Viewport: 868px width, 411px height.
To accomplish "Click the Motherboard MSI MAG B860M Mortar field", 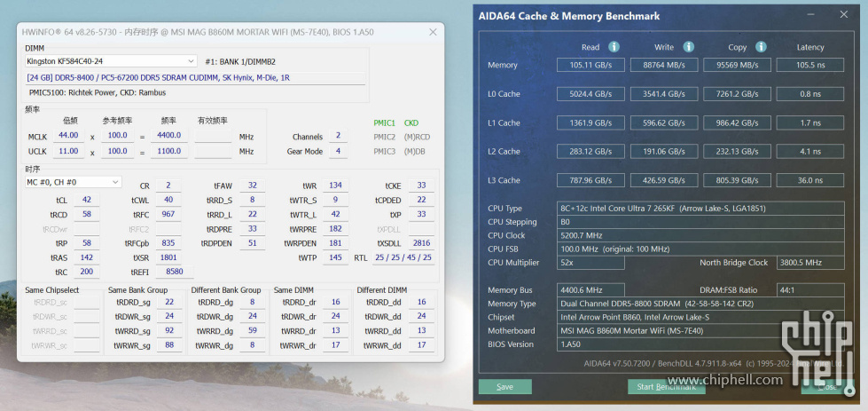I will point(700,331).
